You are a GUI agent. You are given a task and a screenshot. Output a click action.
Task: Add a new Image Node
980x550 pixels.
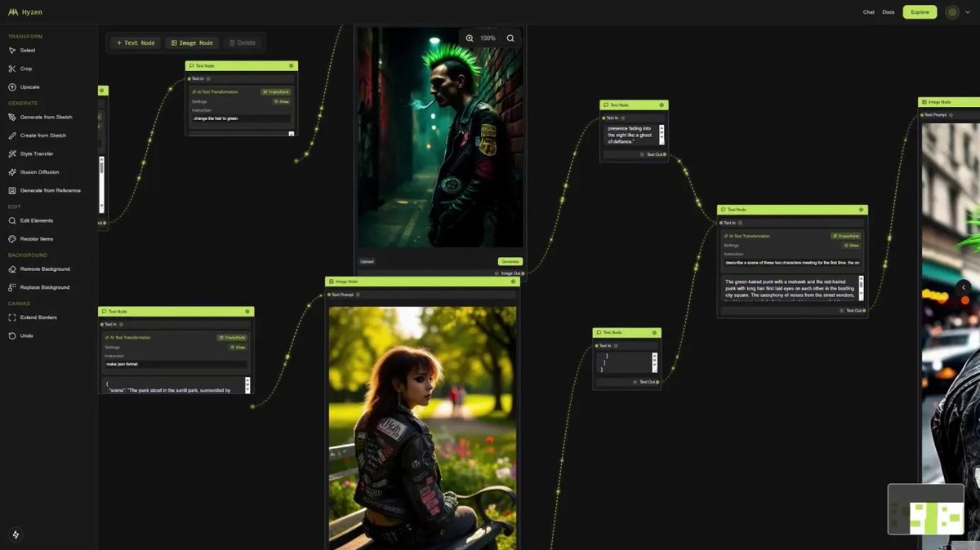[192, 42]
